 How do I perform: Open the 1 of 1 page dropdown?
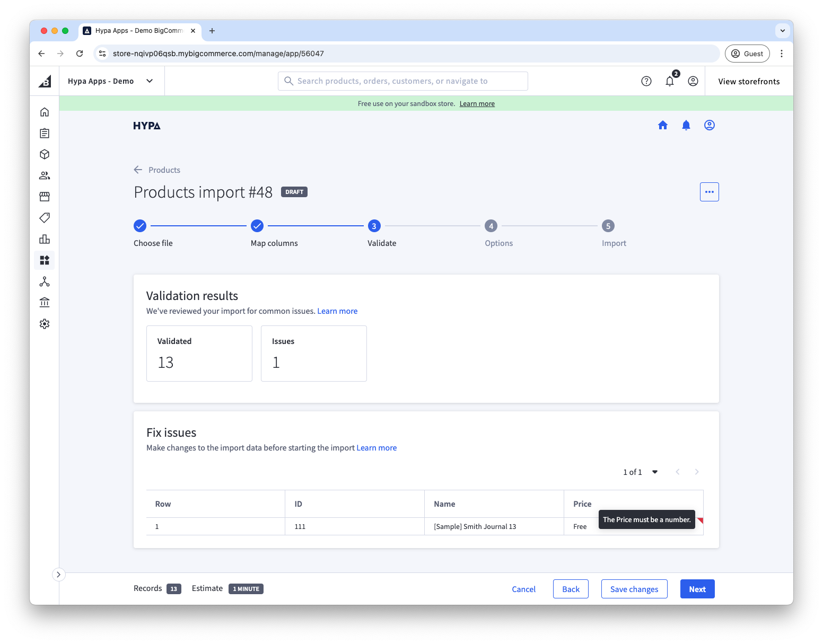654,472
